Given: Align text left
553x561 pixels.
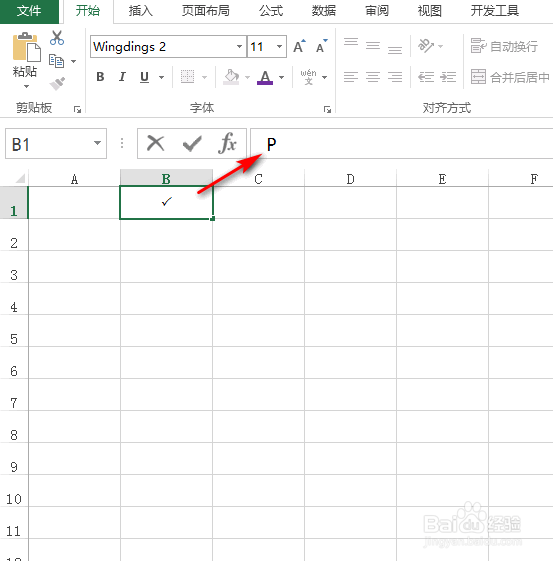Looking at the screenshot, I should tap(351, 77).
